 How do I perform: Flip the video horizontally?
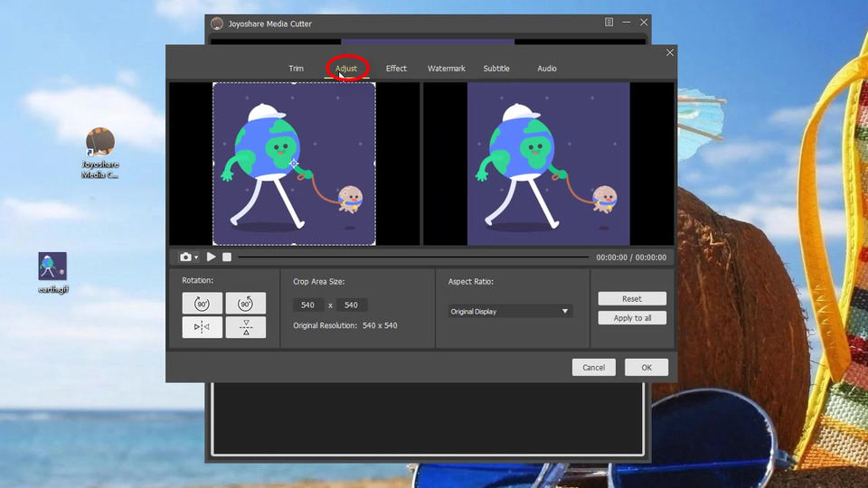[x=202, y=327]
